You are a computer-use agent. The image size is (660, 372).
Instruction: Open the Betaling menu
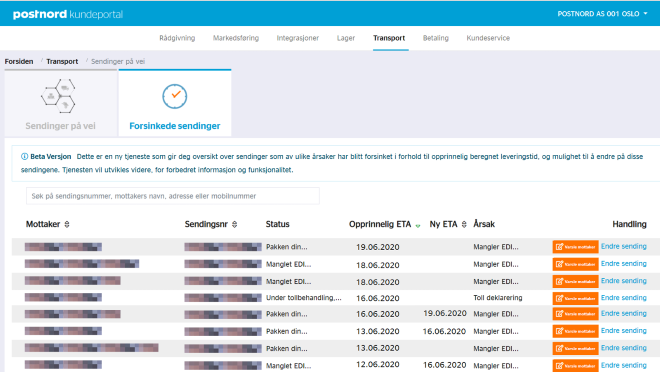pyautogui.click(x=436, y=38)
